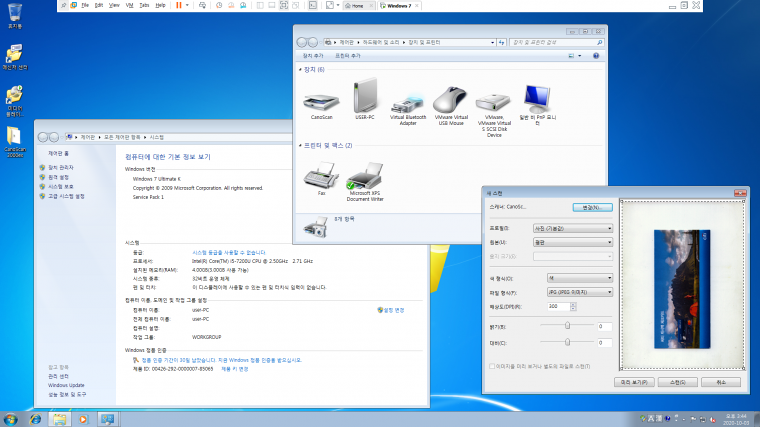Click the VMware pause button in toolbar
The height and width of the screenshot is (427, 760).
click(179, 5)
